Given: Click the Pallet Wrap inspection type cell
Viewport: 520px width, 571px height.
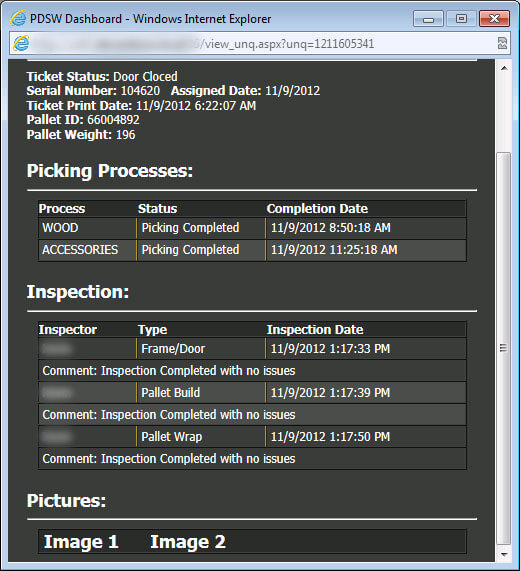Looking at the screenshot, I should [x=201, y=437].
